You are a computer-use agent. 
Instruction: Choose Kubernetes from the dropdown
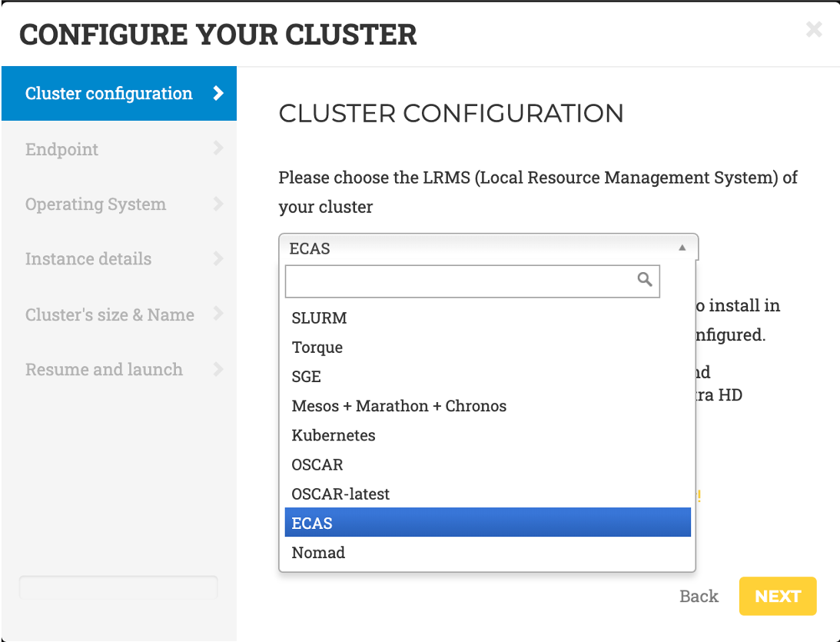click(334, 435)
